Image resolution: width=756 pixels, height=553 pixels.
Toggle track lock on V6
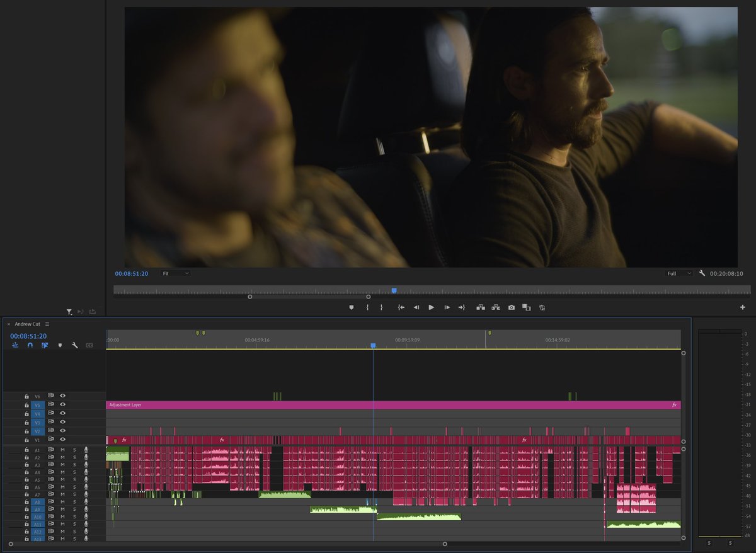pyautogui.click(x=26, y=396)
